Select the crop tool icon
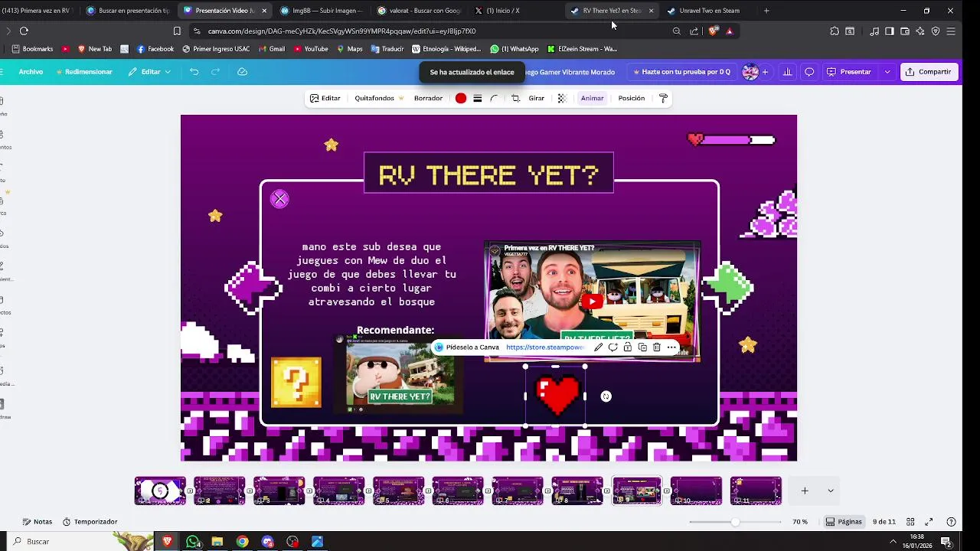 515,98
